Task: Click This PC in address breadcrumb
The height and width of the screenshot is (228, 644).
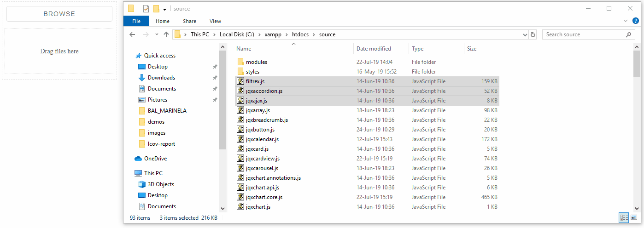Action: (200, 34)
